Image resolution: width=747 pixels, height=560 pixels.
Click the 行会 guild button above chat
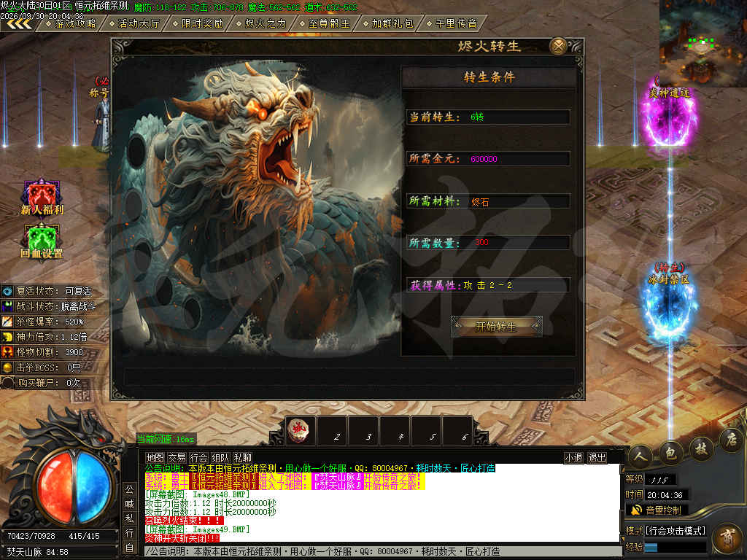[198, 458]
